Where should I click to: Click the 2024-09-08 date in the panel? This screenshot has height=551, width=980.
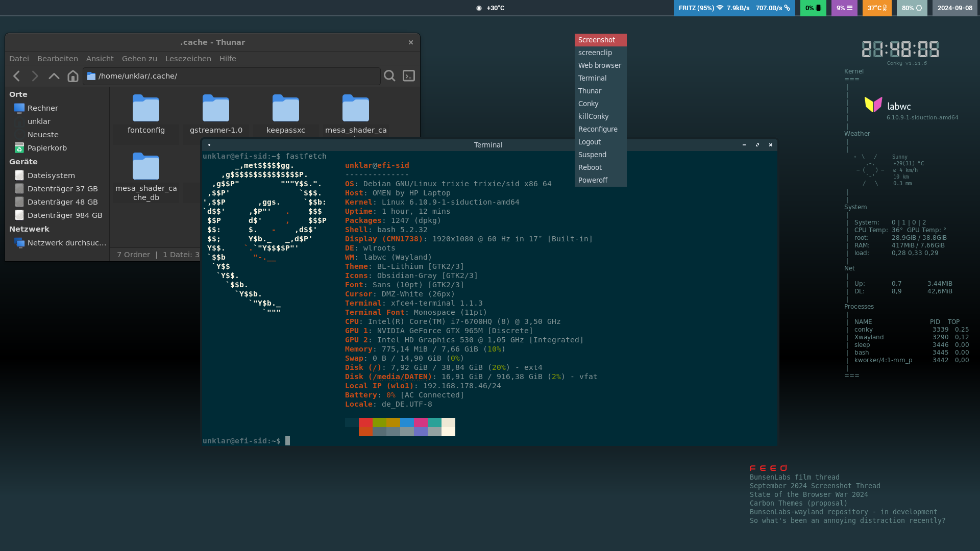(955, 8)
